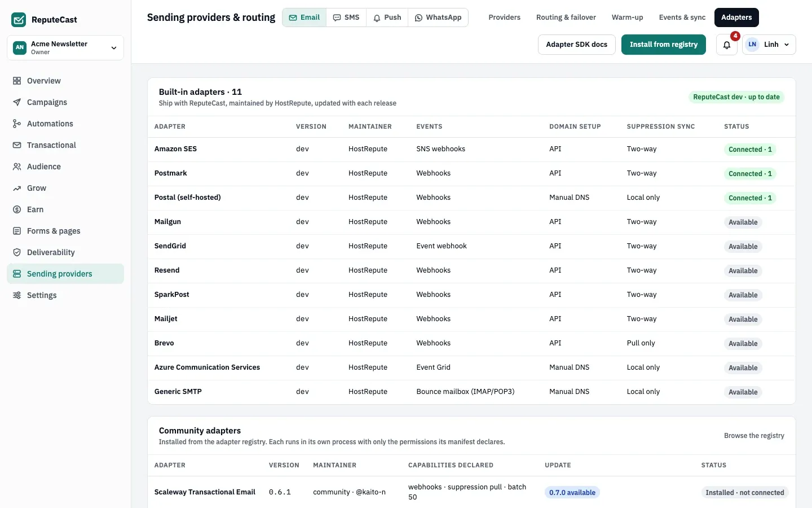Open the Linh user menu chevron
812x508 pixels.
(x=787, y=45)
